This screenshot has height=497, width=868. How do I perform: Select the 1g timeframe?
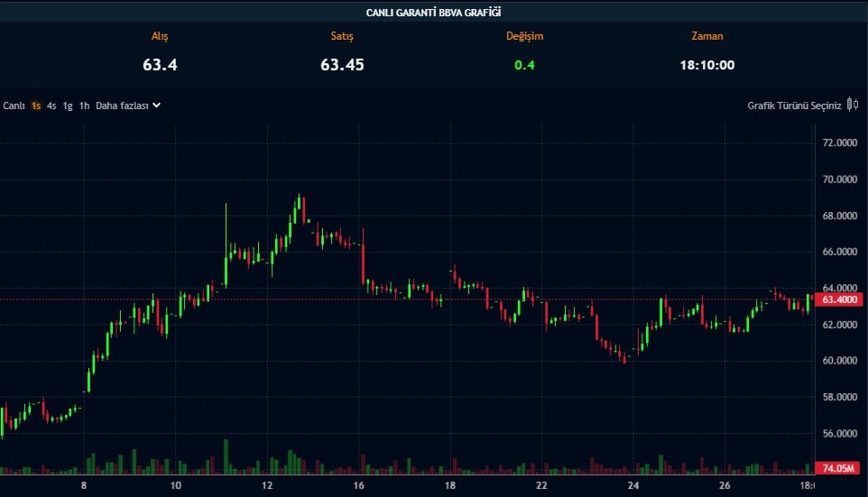68,106
